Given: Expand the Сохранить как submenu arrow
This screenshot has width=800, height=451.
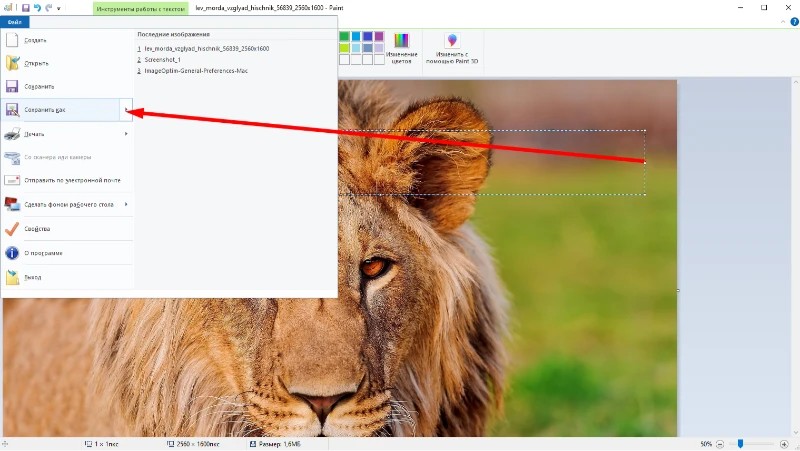Looking at the screenshot, I should click(126, 110).
